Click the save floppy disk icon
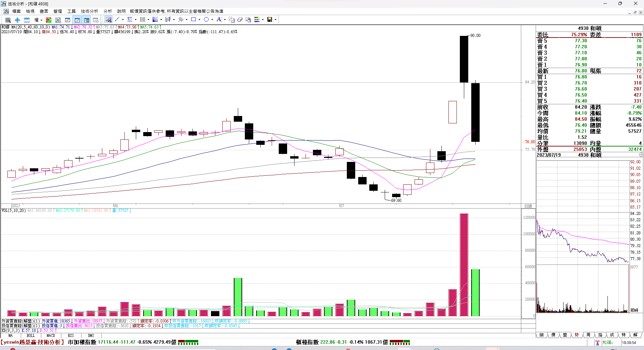This screenshot has width=644, height=350. [269, 20]
